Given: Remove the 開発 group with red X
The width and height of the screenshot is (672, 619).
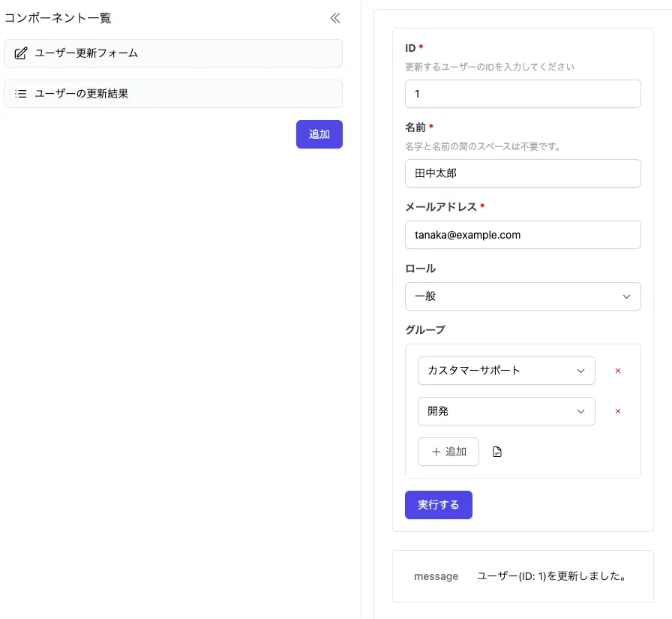Looking at the screenshot, I should tap(617, 411).
